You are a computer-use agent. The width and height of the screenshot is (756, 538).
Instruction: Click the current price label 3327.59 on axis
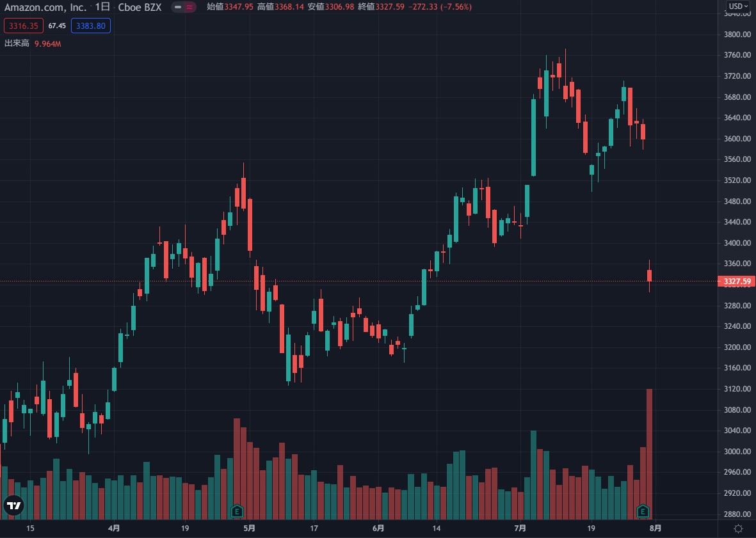736,281
